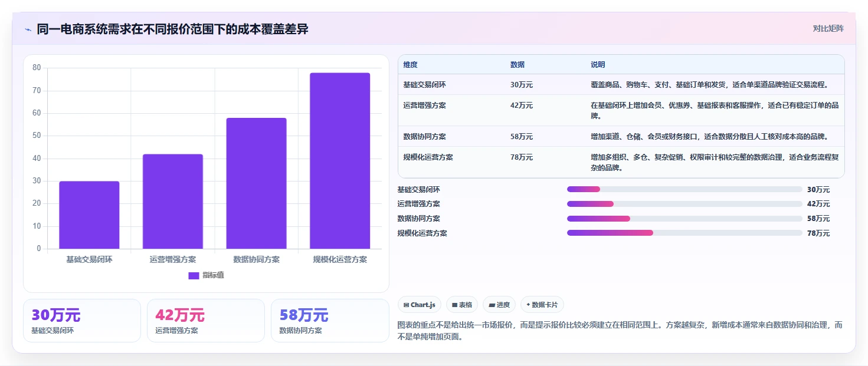Viewport: 868px width, 366px height.
Task: Click the 50 y-axis tick label
Action: click(x=37, y=136)
